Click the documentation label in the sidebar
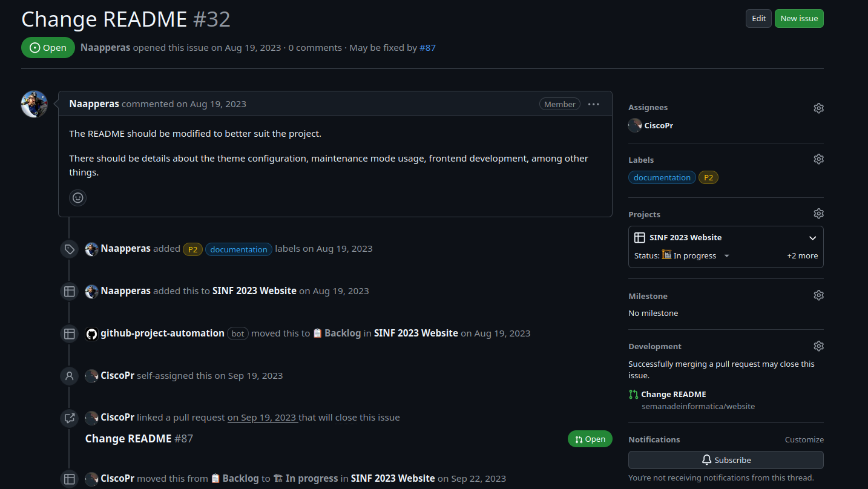 coord(662,177)
